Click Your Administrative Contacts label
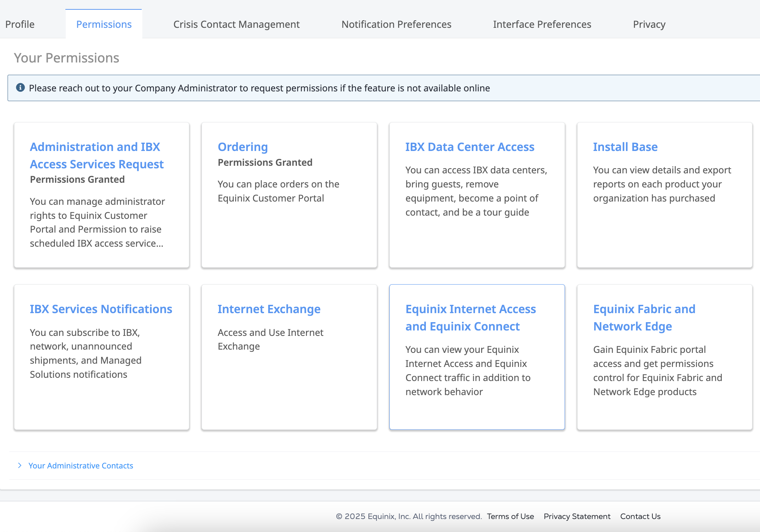This screenshot has width=760, height=532. coord(81,466)
